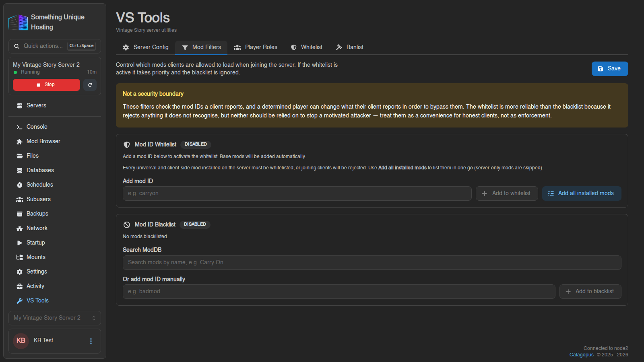The width and height of the screenshot is (644, 362).
Task: Select the Mod Filters tab
Action: point(201,47)
